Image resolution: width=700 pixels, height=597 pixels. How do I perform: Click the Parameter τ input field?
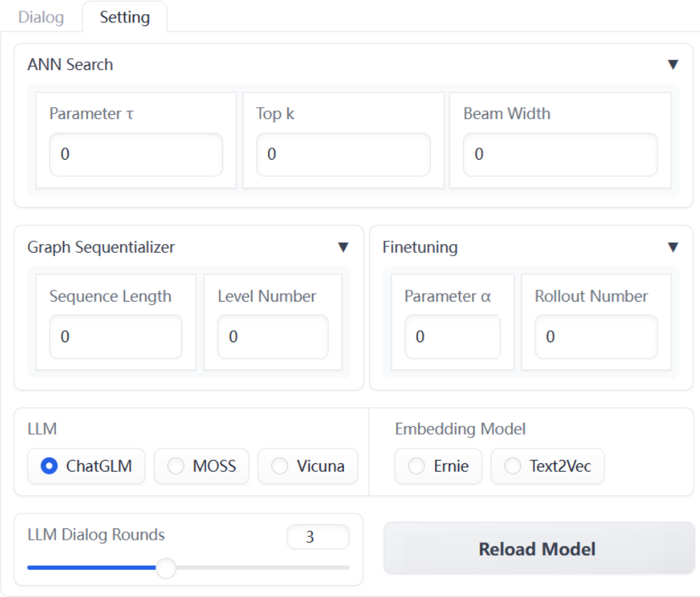[x=136, y=154]
